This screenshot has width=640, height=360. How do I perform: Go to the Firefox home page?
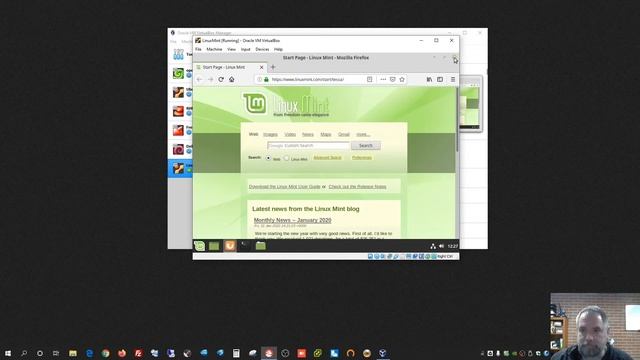point(231,79)
